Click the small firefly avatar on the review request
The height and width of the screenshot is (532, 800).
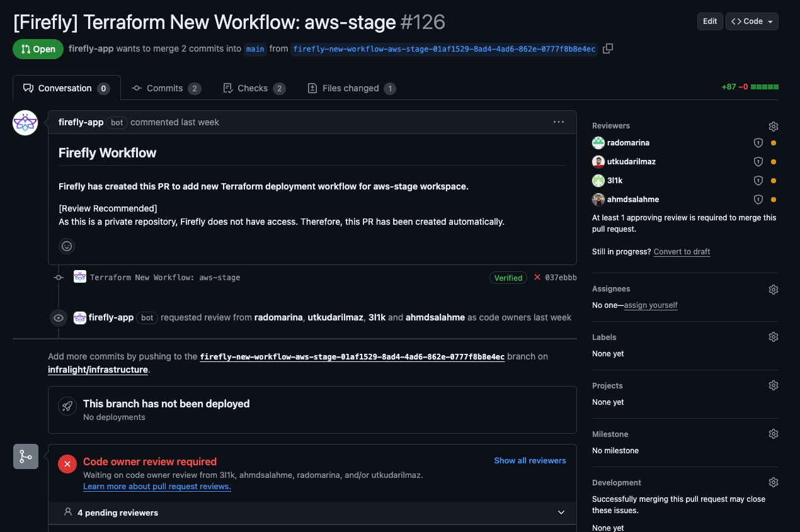(80, 317)
